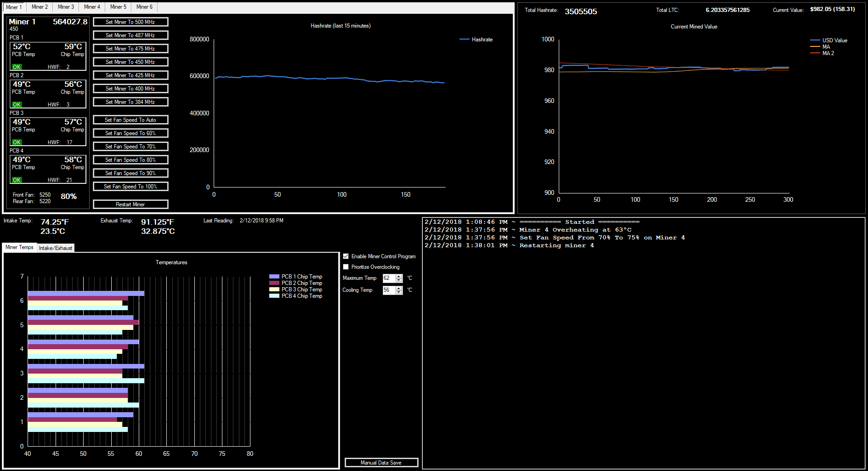Click the green OK indicator for PCB 1
This screenshot has width=868, height=471.
[17, 67]
